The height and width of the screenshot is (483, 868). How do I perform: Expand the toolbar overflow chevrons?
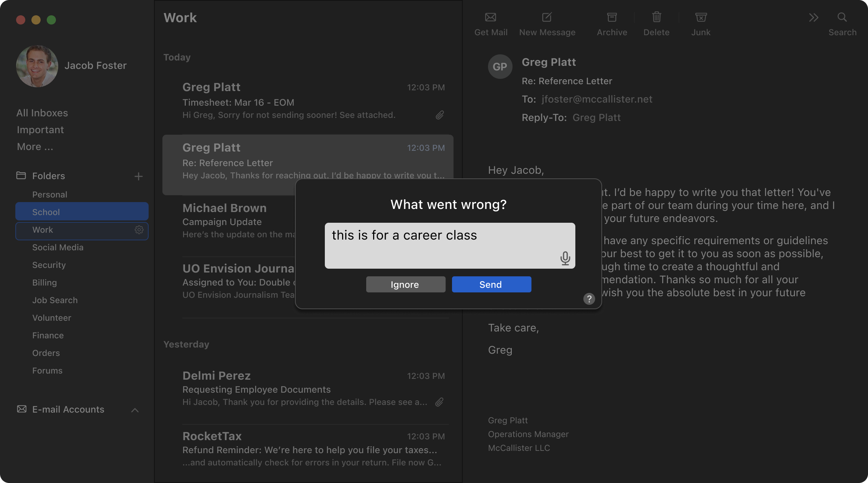(814, 18)
